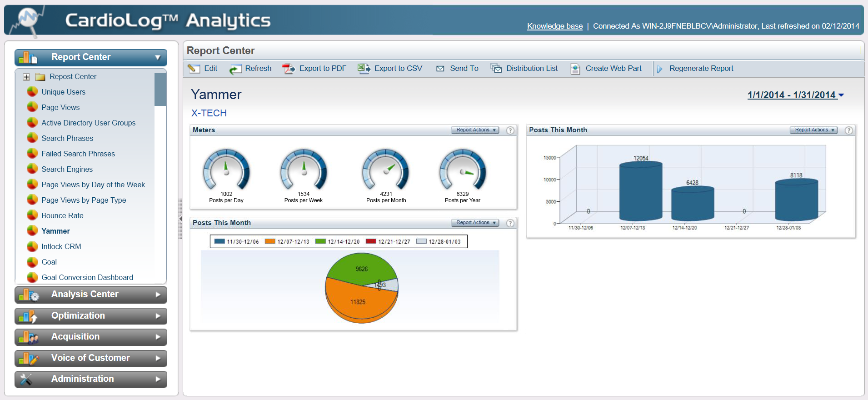
Task: Open Active Directory User Groups report
Action: click(x=88, y=123)
